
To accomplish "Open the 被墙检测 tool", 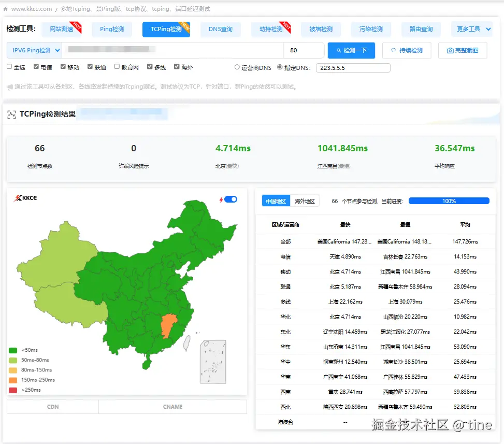I will 321,29.
